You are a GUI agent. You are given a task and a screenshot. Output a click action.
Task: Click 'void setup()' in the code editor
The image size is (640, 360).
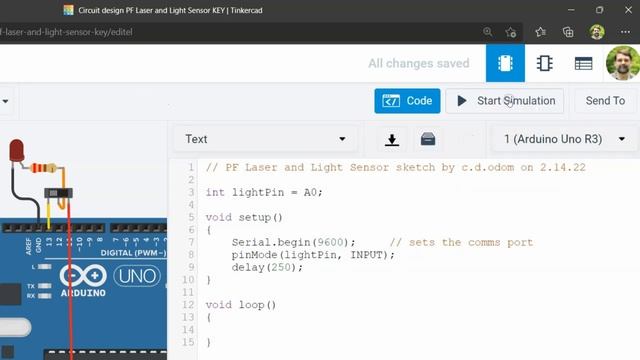coord(244,218)
